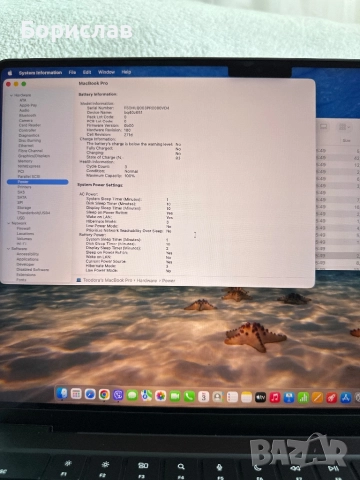This screenshot has width=360, height=480.
Task: Select Thunderbolt/USB4 in the sidebar
Action: 34,213
